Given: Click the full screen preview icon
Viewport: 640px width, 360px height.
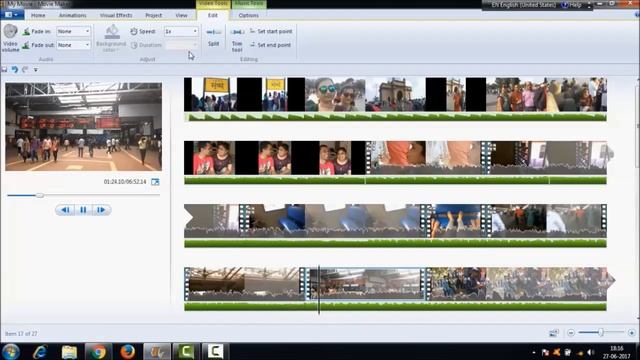Looking at the screenshot, I should click(155, 182).
